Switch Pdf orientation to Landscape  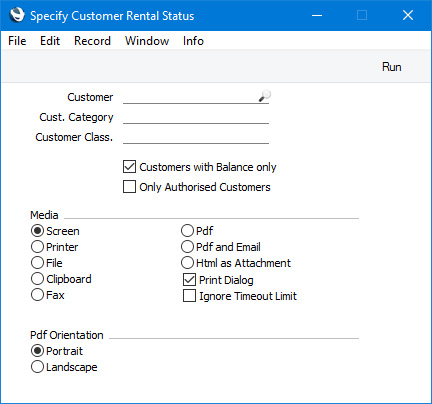pos(37,367)
